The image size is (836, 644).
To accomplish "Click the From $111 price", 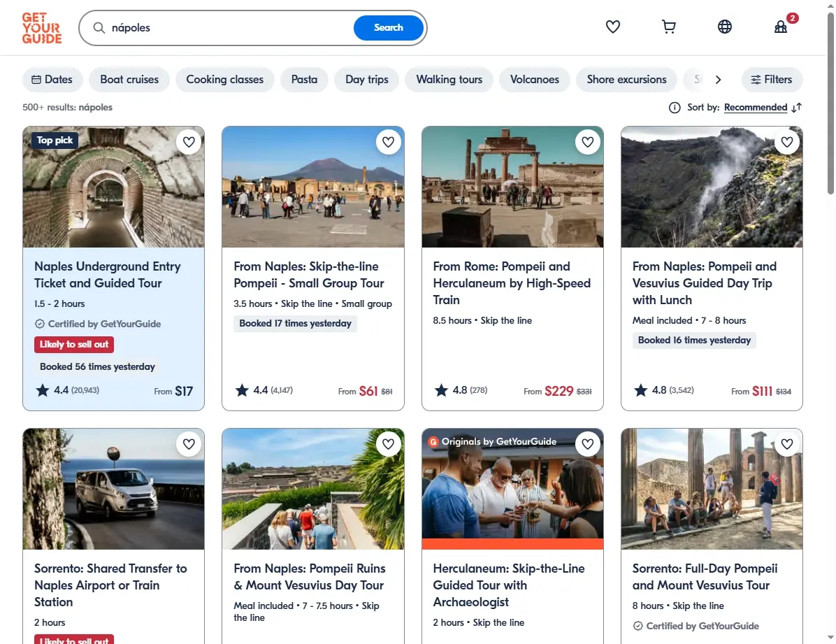I will coord(761,391).
